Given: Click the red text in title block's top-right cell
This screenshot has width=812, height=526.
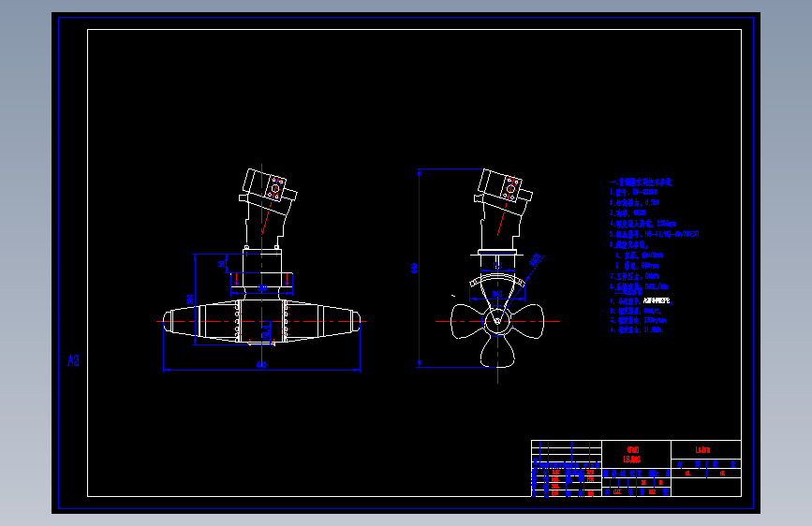Looking at the screenshot, I should point(702,450).
